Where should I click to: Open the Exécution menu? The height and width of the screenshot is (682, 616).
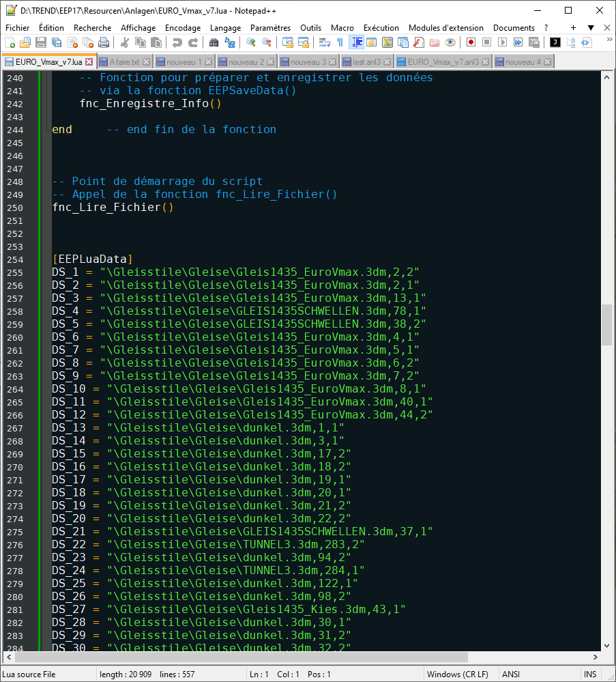pyautogui.click(x=381, y=28)
